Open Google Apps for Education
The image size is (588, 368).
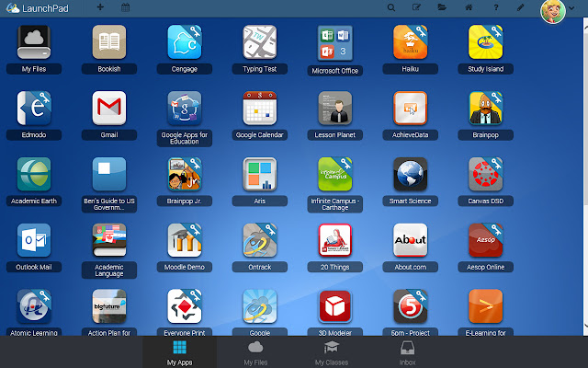point(185,109)
